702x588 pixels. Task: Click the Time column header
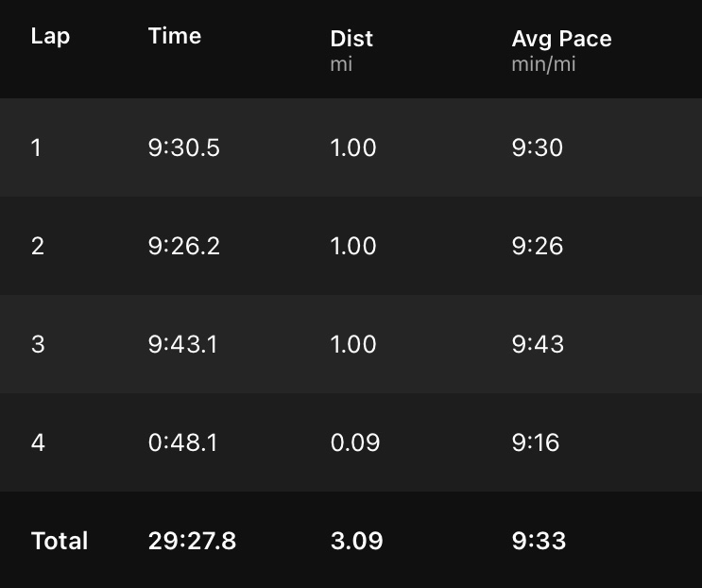coord(175,37)
